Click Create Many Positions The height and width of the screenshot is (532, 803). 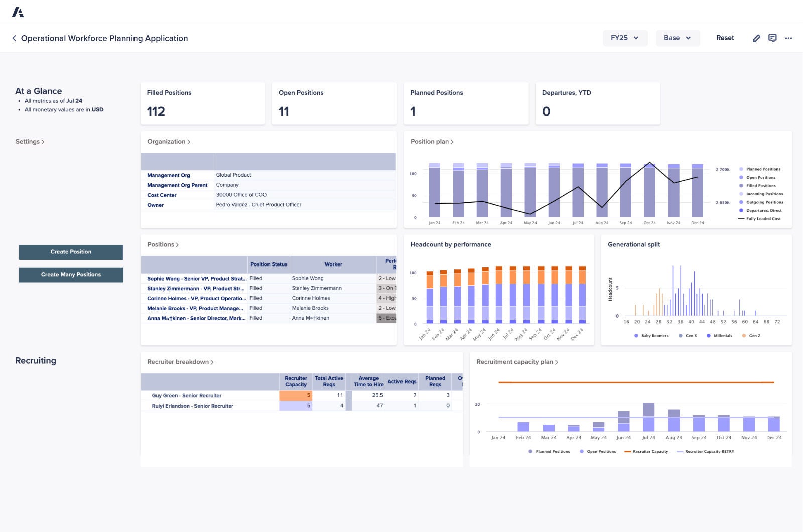[x=71, y=275]
